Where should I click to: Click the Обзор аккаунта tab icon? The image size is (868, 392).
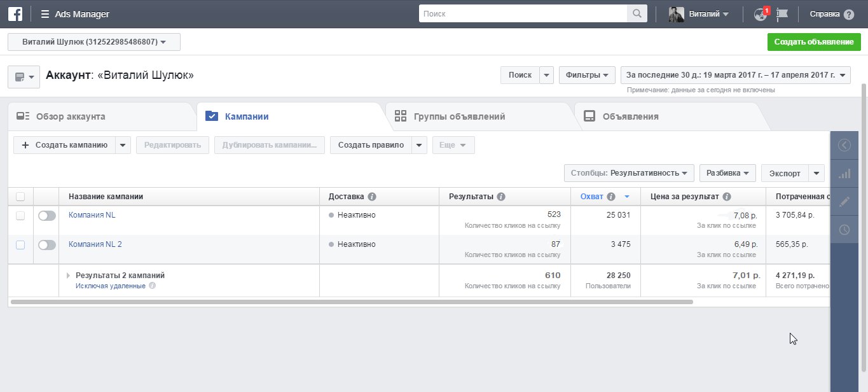pyautogui.click(x=23, y=116)
